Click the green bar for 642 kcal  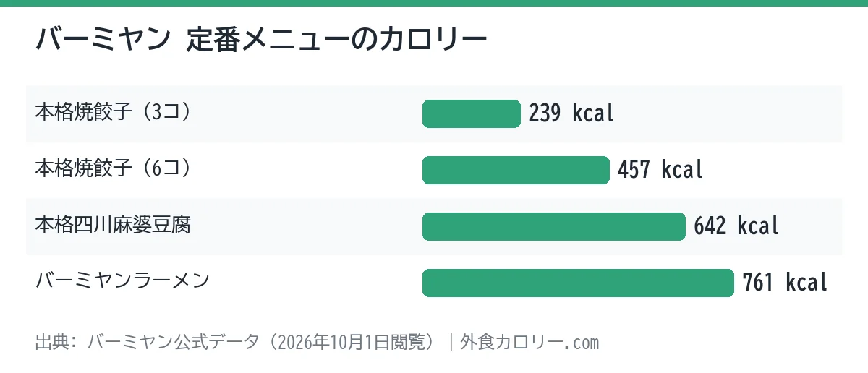point(554,226)
